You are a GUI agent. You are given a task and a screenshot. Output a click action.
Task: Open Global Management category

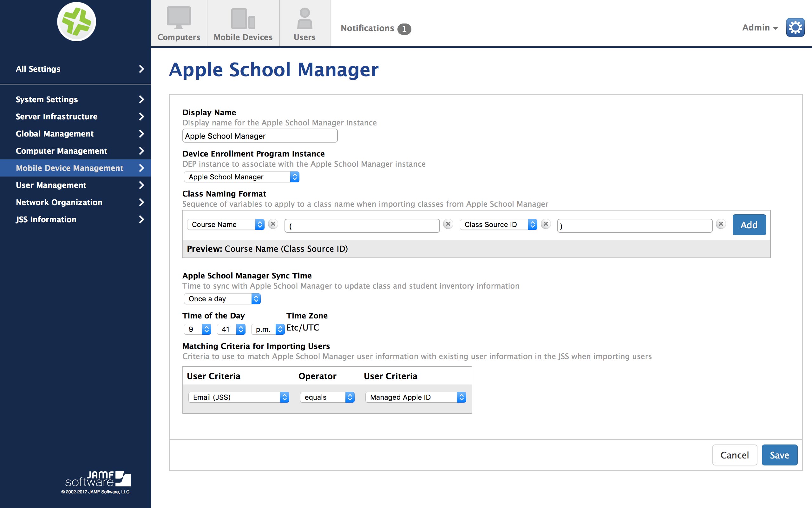[x=75, y=134]
